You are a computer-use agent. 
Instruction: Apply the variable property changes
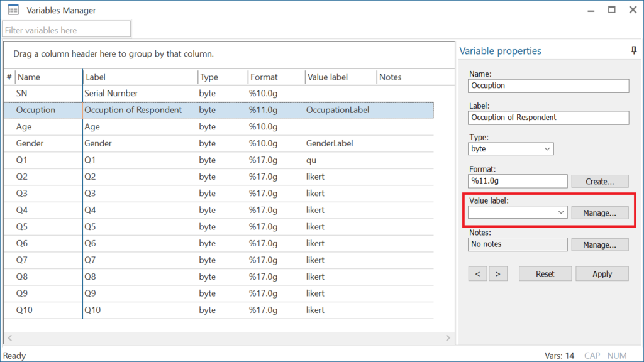coord(602,274)
